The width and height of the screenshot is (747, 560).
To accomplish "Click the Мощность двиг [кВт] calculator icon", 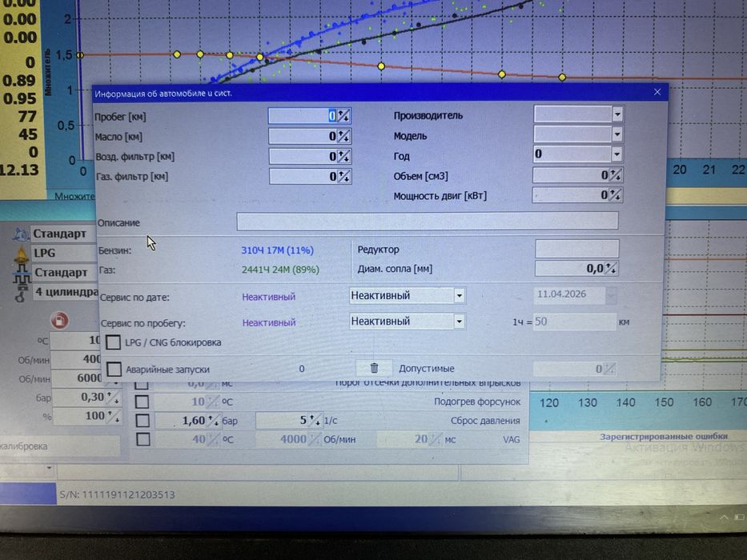I will tap(615, 194).
